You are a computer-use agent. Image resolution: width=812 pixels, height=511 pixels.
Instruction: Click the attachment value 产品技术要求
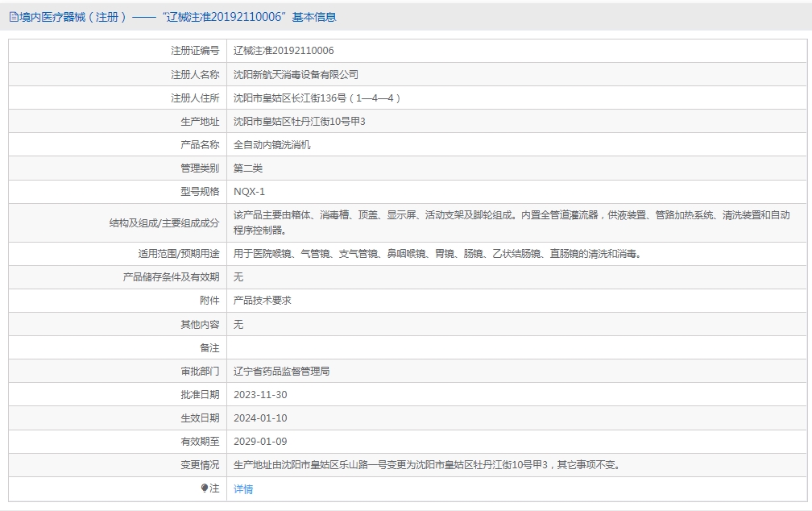(262, 300)
